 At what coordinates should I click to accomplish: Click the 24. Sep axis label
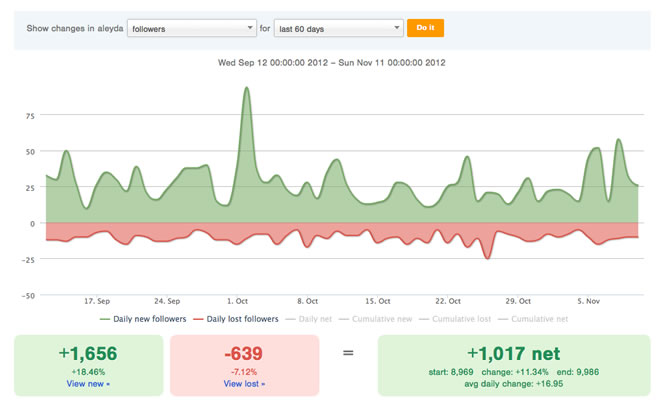[x=167, y=302]
